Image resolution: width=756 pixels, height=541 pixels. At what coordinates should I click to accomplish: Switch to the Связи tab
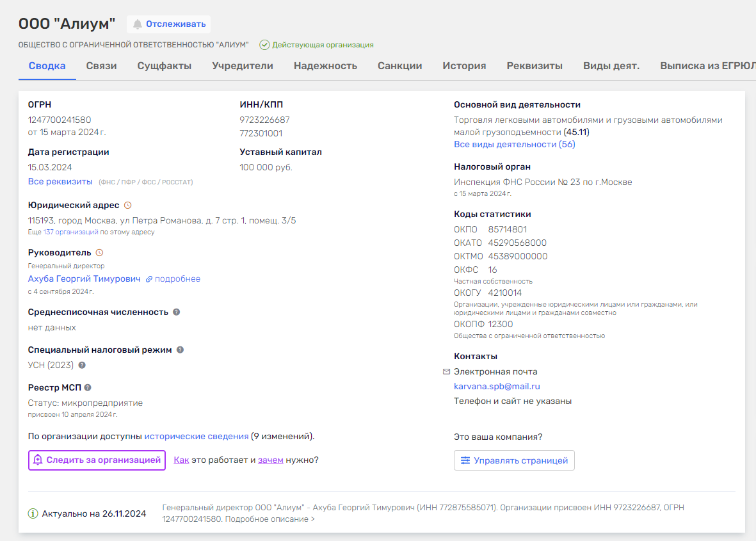pyautogui.click(x=101, y=66)
